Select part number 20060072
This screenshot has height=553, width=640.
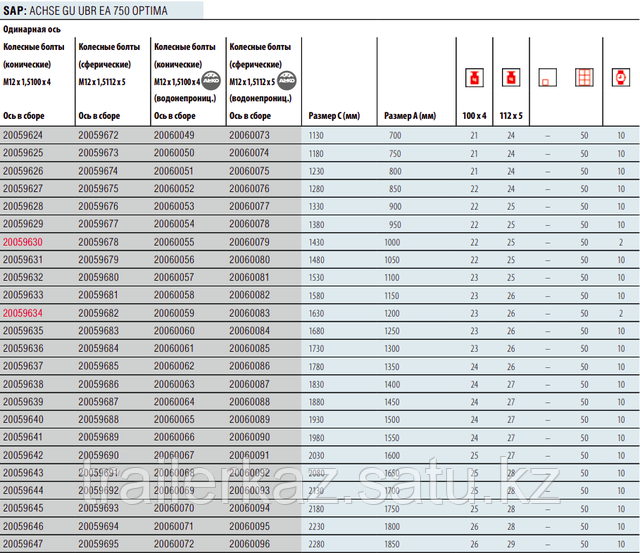click(x=174, y=544)
